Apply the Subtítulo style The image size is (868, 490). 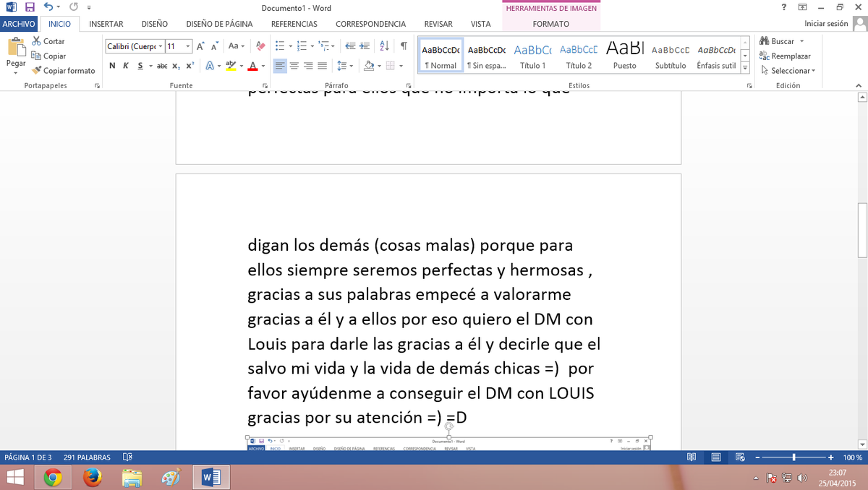[x=671, y=56]
